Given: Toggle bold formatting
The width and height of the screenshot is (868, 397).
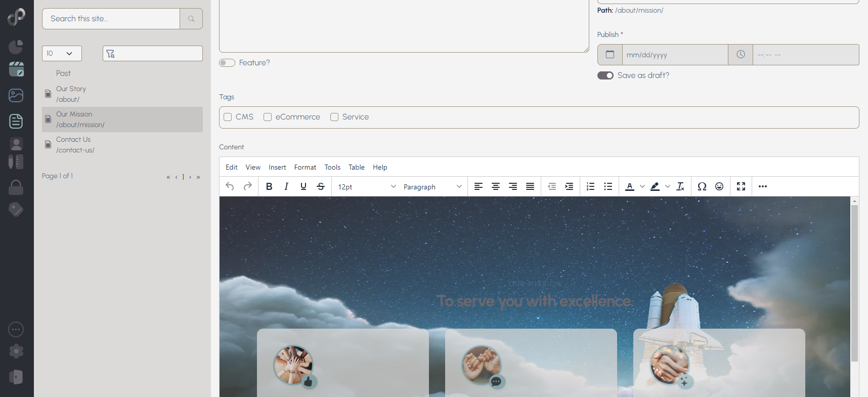Looking at the screenshot, I should pyautogui.click(x=269, y=186).
